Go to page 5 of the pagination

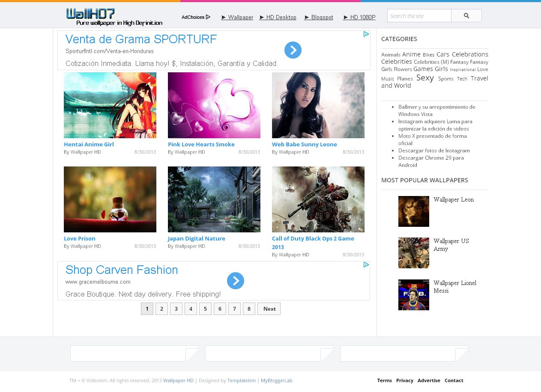pos(205,309)
